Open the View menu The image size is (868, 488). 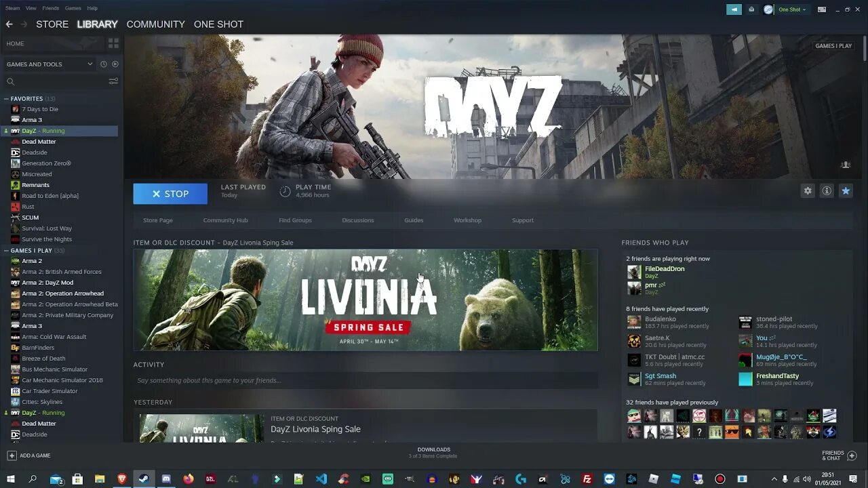click(x=31, y=8)
